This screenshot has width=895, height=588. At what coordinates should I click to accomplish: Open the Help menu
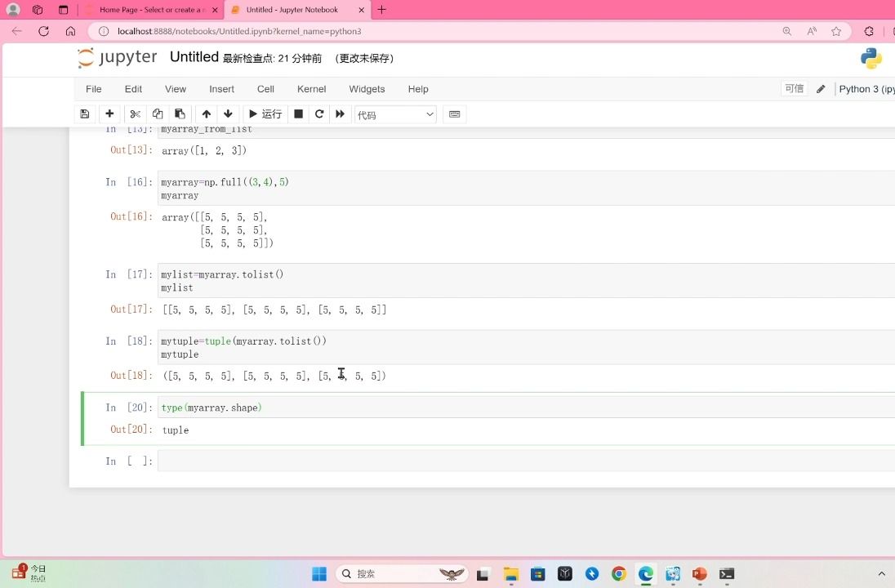418,89
